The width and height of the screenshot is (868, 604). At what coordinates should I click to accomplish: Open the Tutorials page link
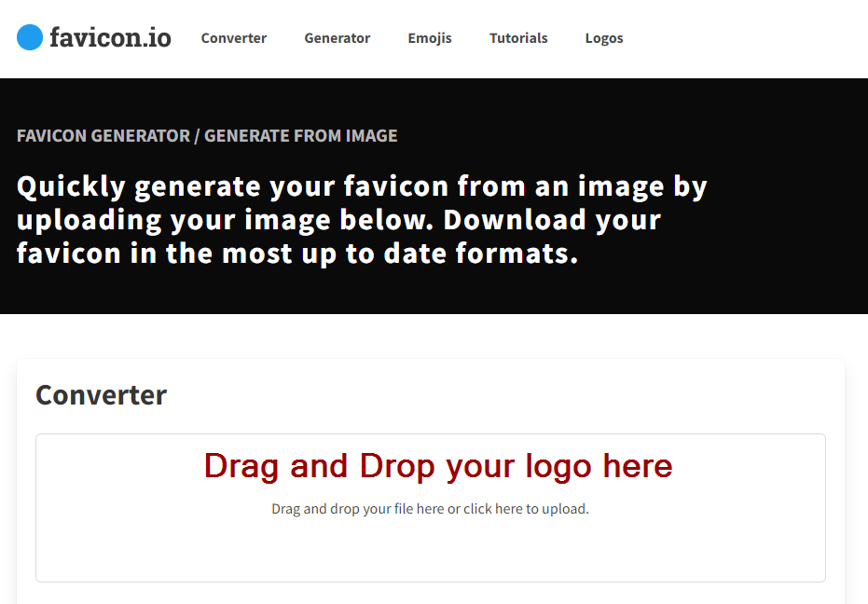tap(518, 38)
